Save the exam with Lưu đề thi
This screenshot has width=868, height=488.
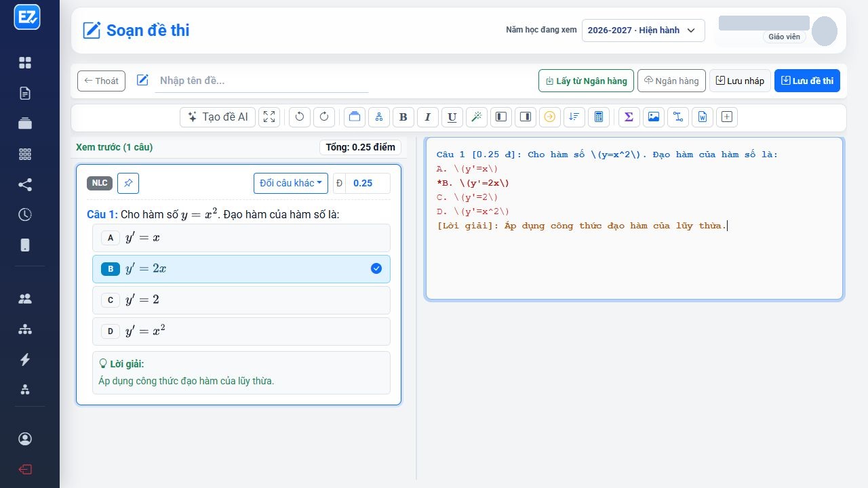pyautogui.click(x=807, y=81)
